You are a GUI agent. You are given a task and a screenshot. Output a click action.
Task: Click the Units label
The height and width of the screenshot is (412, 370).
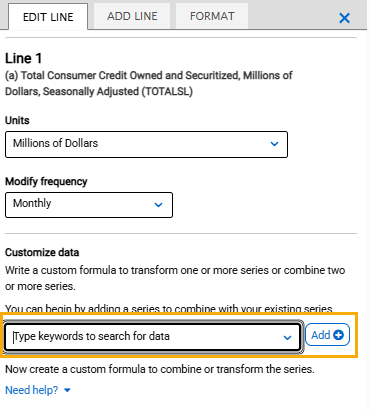[17, 120]
